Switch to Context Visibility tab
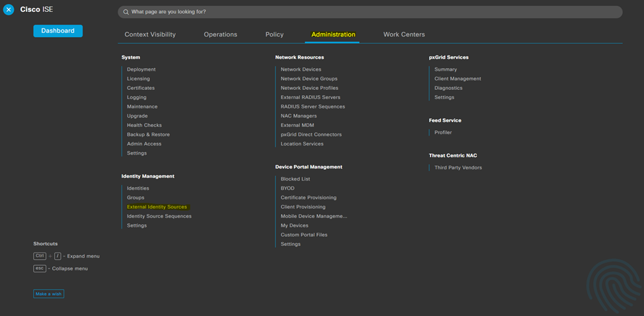Viewport: 644px width, 316px height. (150, 34)
